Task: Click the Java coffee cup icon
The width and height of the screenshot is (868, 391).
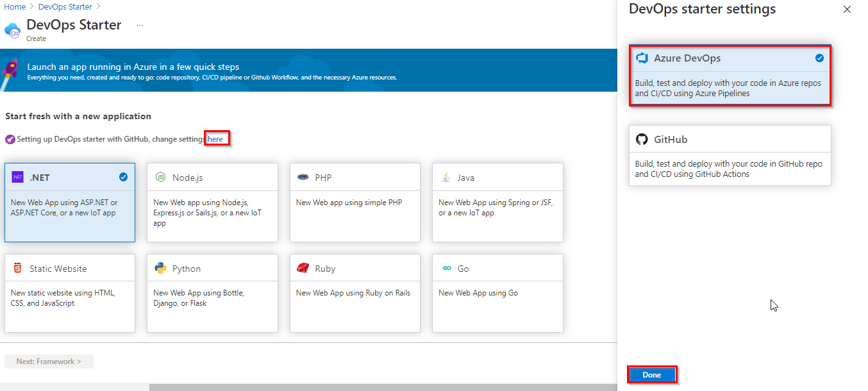Action: click(446, 178)
